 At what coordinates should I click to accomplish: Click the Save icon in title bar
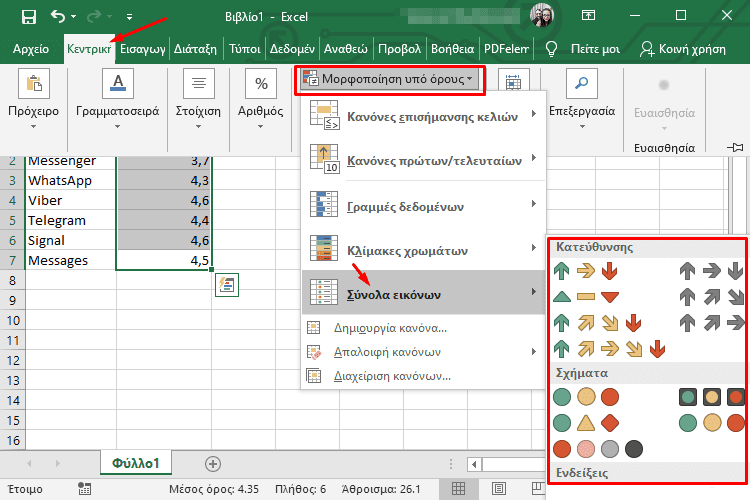pyautogui.click(x=29, y=17)
